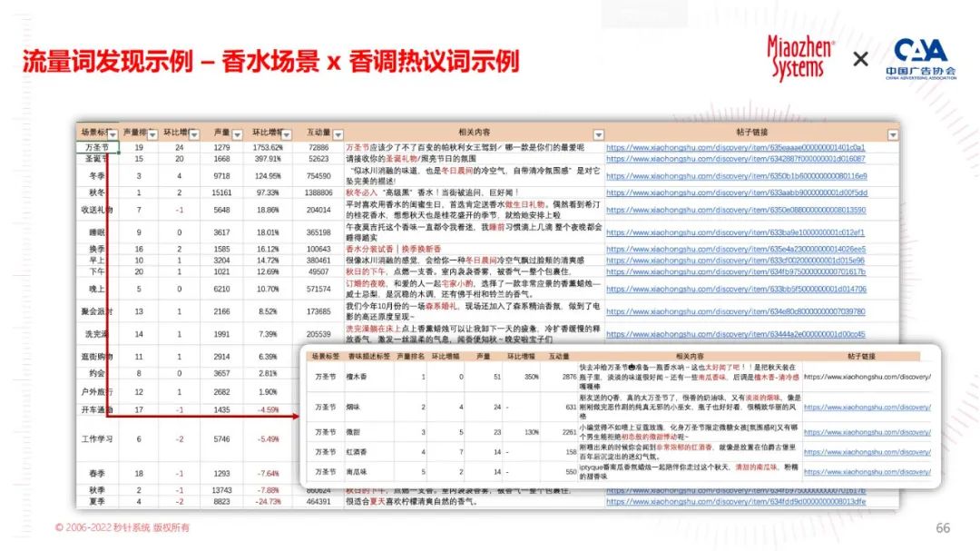
Task: Select the 冬季 scene label cell
Action: [97, 176]
